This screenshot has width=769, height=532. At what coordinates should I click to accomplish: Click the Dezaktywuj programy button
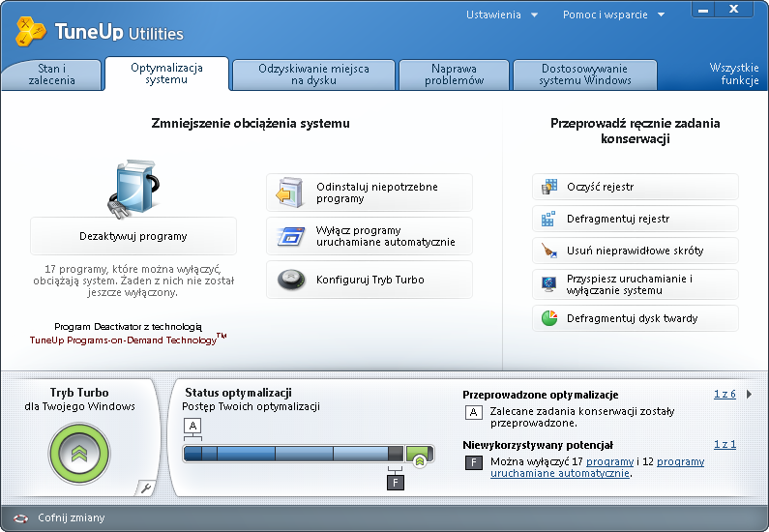(133, 236)
